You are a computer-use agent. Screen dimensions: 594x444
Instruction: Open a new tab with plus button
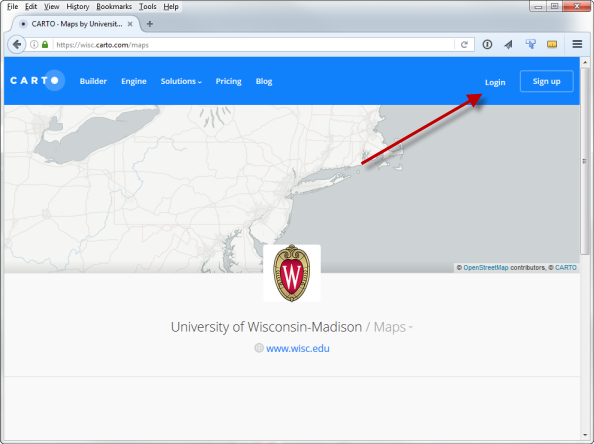pyautogui.click(x=150, y=24)
